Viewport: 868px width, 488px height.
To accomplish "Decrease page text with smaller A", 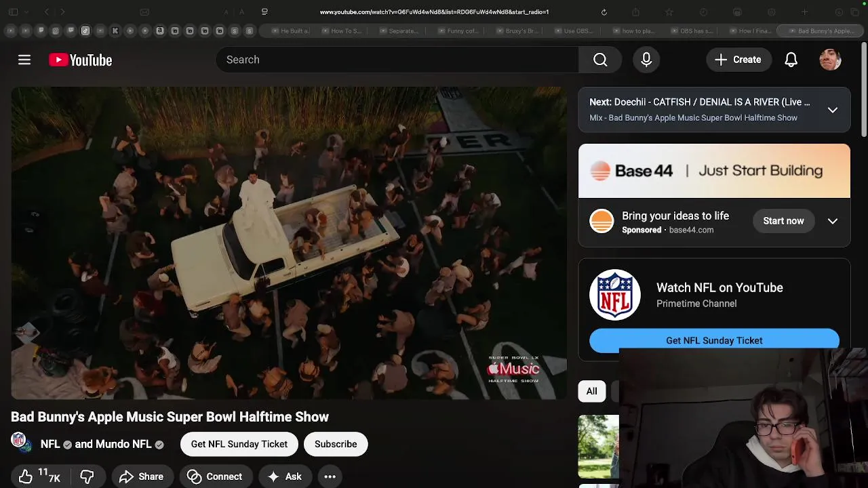I will pos(226,12).
